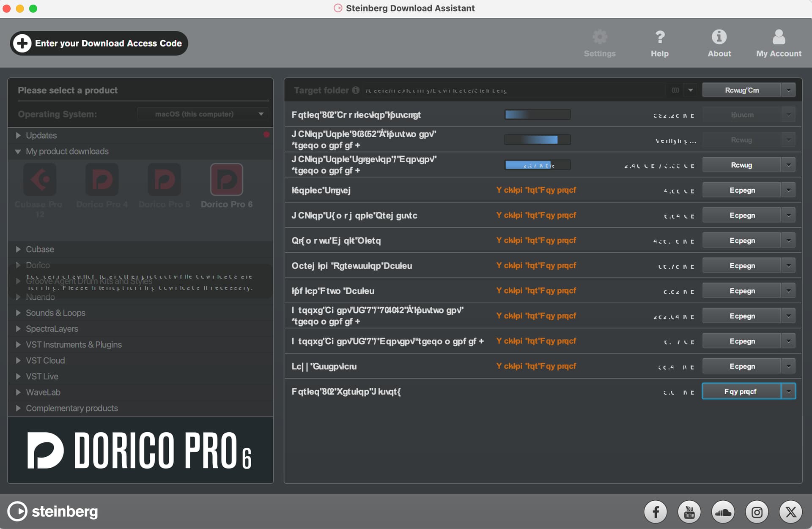Open the About info icon
The width and height of the screenshot is (812, 529).
coord(719,37)
